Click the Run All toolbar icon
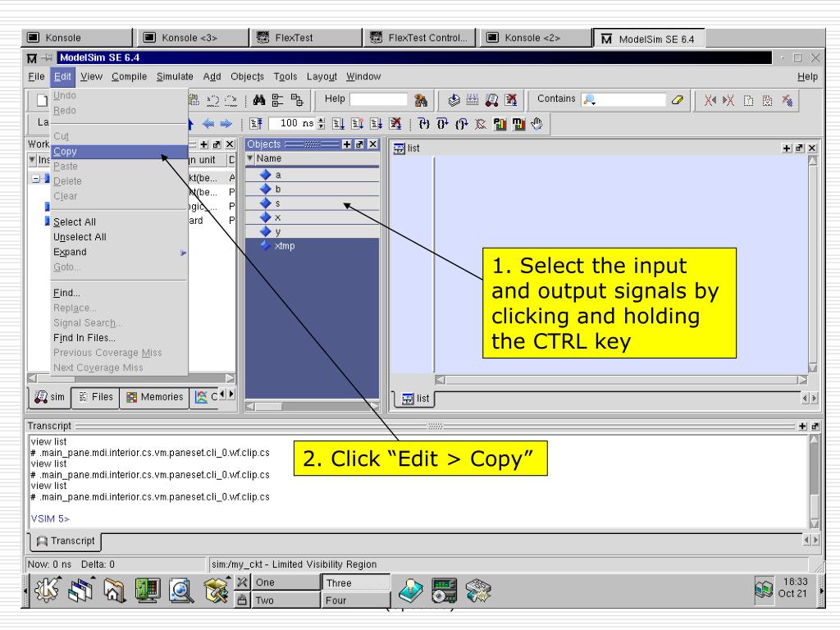The image size is (840, 630). [376, 124]
